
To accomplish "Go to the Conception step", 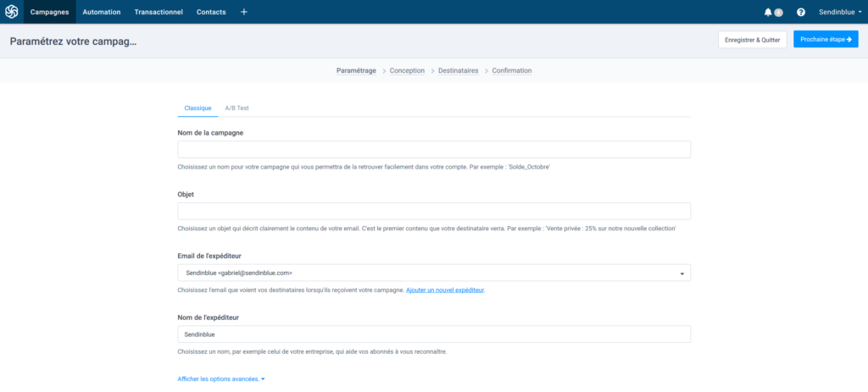I will [407, 71].
